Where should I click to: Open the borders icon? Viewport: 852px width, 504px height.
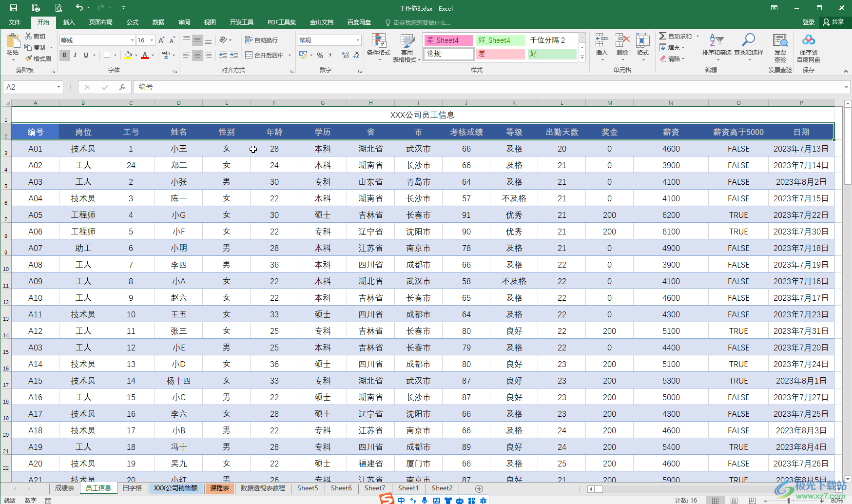coord(107,55)
